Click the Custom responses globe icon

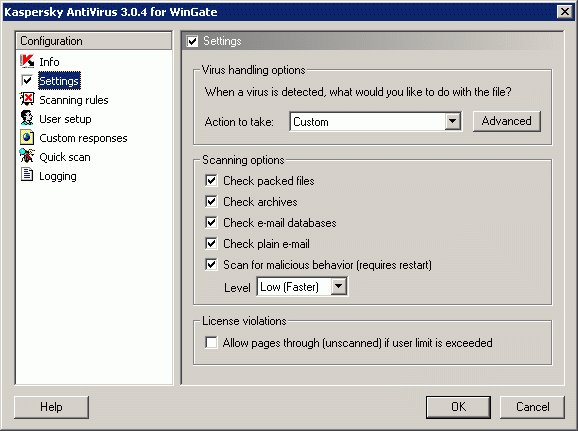[27, 138]
